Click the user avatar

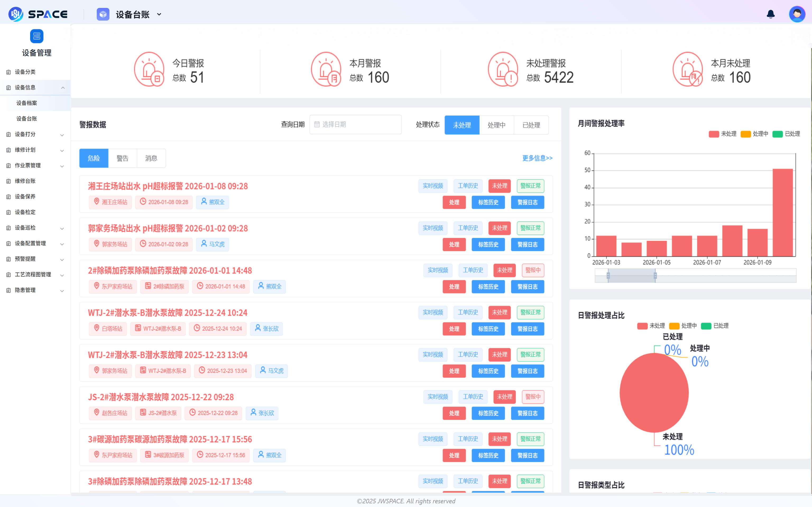(797, 14)
